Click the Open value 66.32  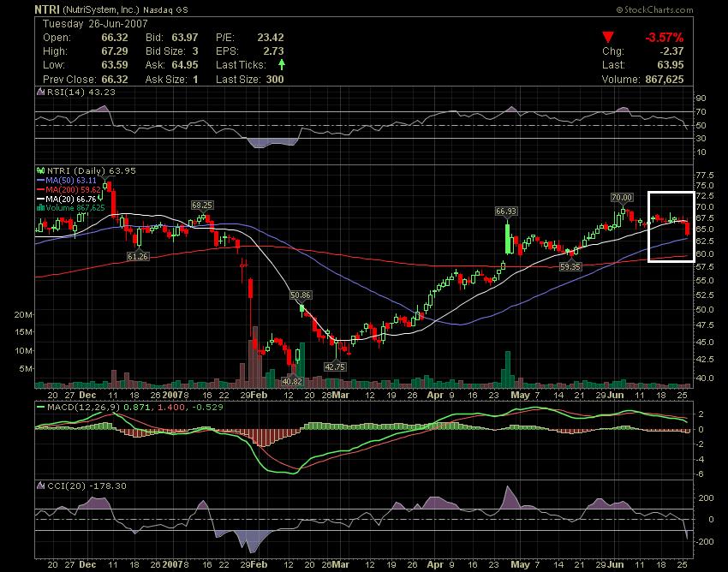(x=115, y=38)
